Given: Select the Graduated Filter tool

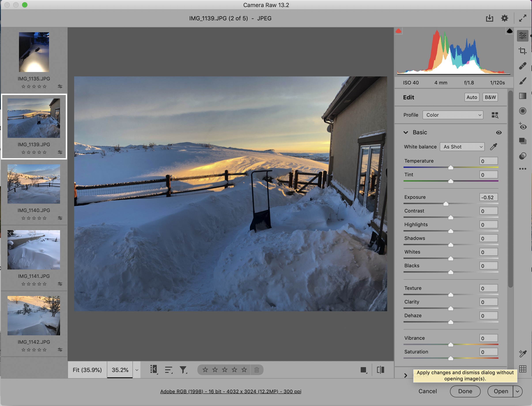Looking at the screenshot, I should (x=523, y=96).
